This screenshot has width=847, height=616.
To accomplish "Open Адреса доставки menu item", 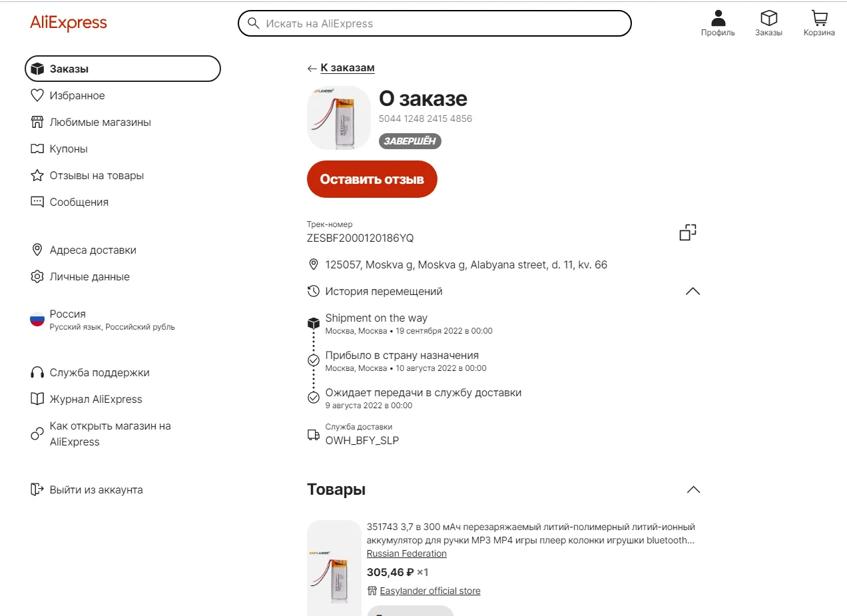I will (83, 250).
